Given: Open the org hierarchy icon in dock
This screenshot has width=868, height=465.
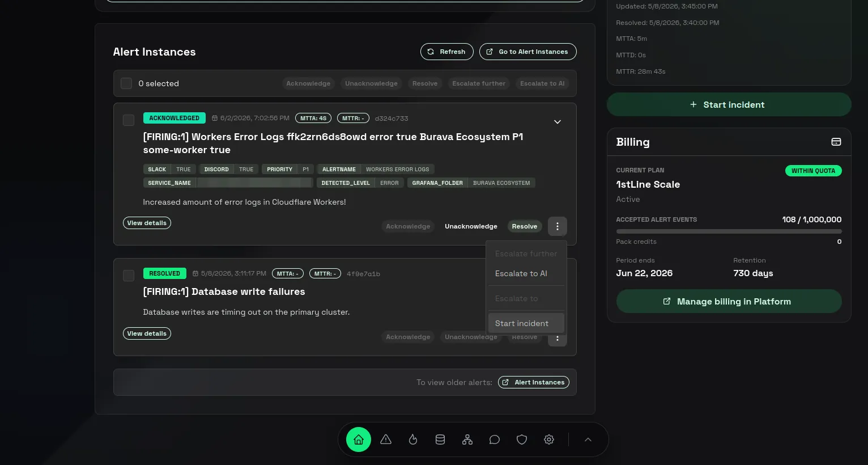Looking at the screenshot, I should tap(467, 439).
